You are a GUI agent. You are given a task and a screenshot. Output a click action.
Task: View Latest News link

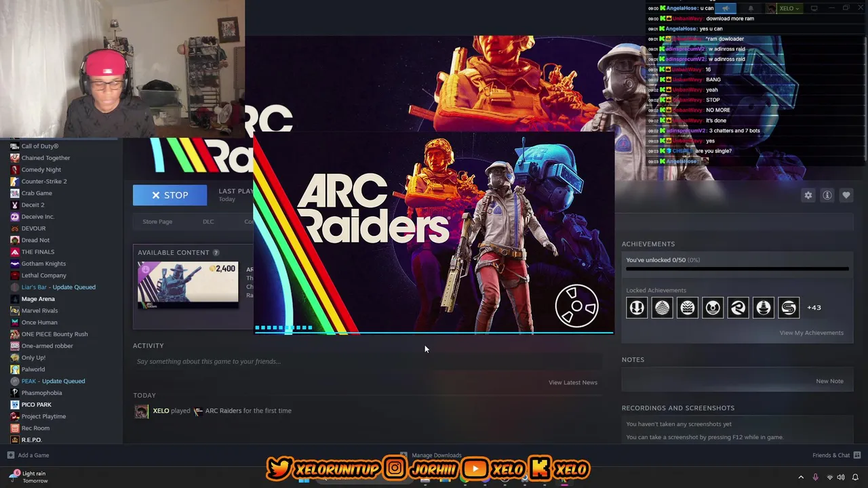[x=573, y=382]
